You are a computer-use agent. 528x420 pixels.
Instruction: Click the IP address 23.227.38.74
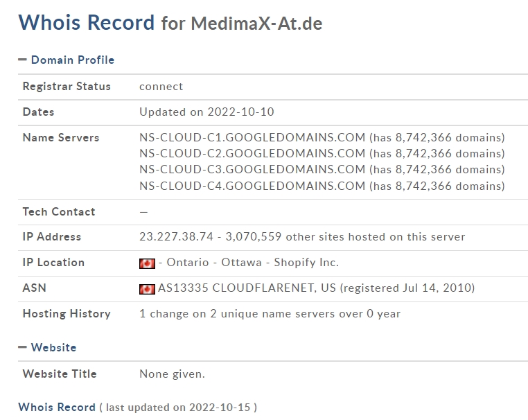tap(176, 237)
